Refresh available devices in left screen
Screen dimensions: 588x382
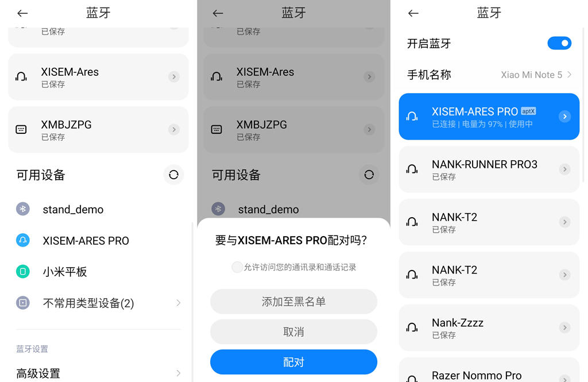tap(173, 175)
